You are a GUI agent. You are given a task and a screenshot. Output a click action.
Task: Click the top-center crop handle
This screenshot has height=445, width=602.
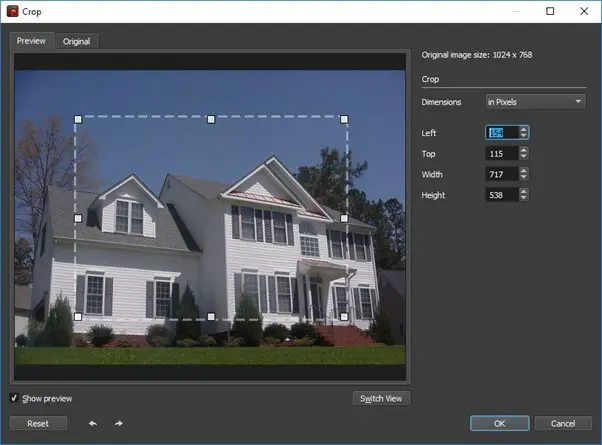(x=211, y=119)
